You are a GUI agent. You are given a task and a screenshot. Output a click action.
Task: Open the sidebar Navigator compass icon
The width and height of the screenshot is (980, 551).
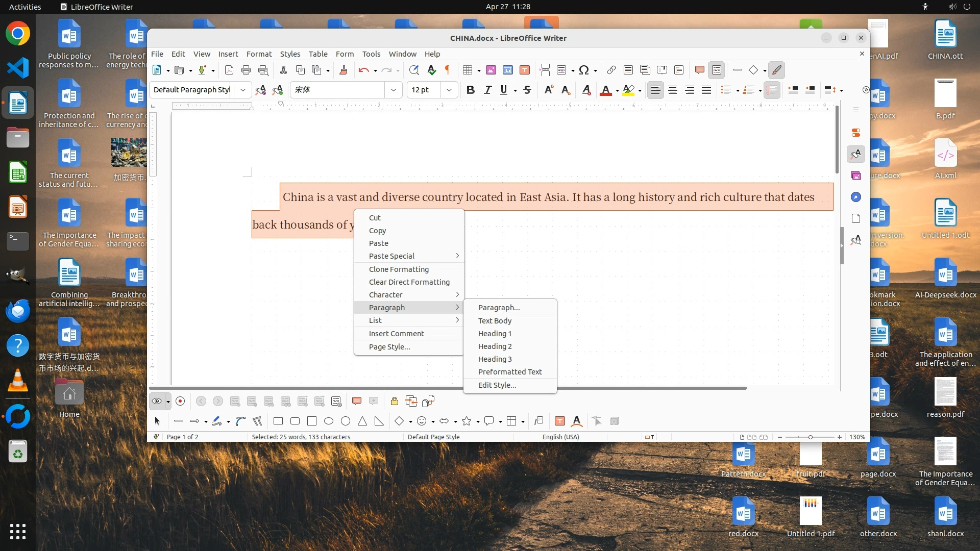click(x=856, y=197)
